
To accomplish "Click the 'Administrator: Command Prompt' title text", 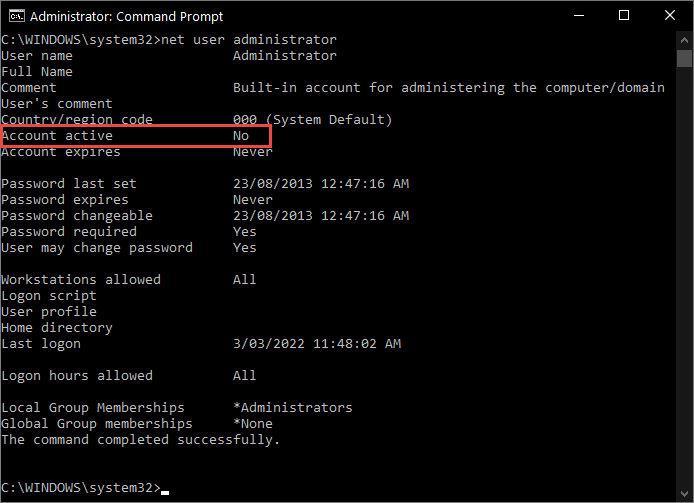I will 127,16.
